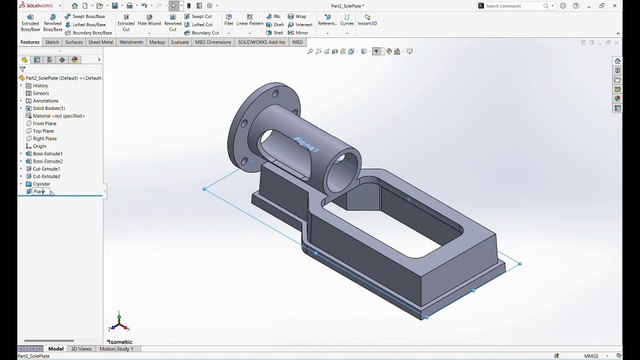Open the Options gear icon
This screenshot has width=640, height=360.
[210, 6]
